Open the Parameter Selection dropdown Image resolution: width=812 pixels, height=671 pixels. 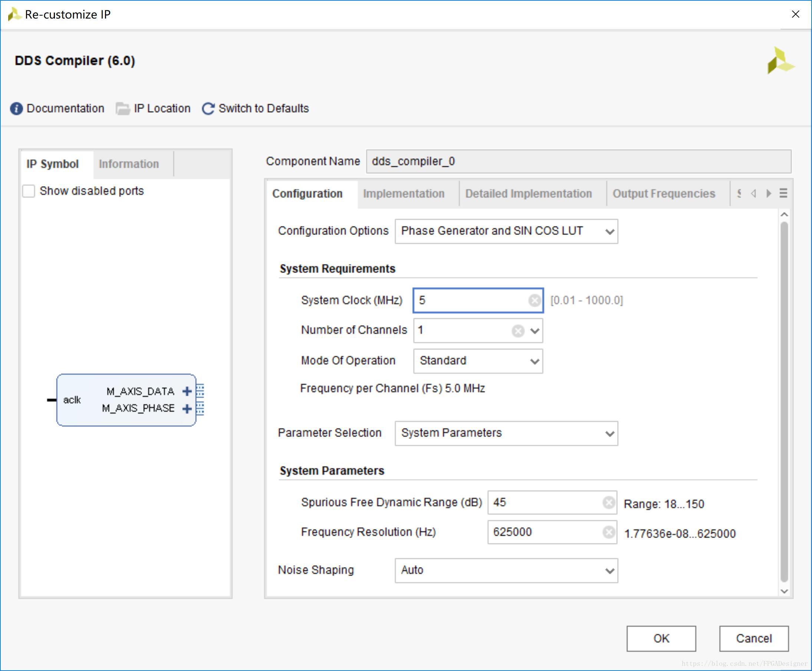pos(506,433)
